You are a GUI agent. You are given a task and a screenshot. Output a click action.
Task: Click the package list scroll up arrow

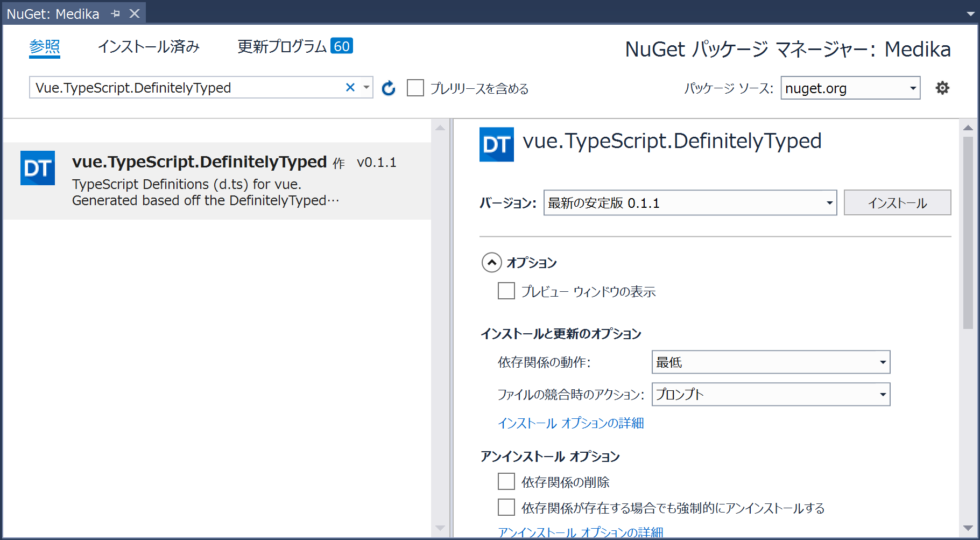(440, 128)
